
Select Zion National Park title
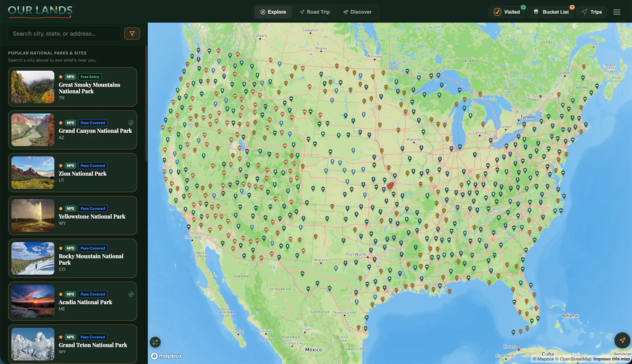tap(83, 174)
